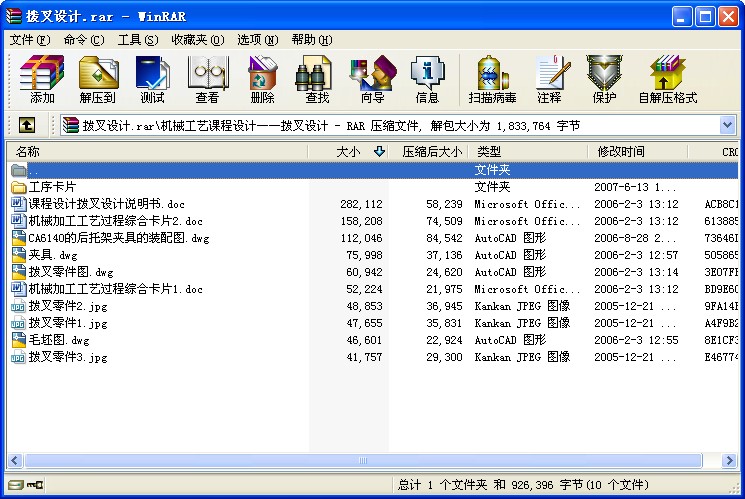Click the 添加 (Add) toolbar icon
The height and width of the screenshot is (499, 745).
pyautogui.click(x=42, y=79)
